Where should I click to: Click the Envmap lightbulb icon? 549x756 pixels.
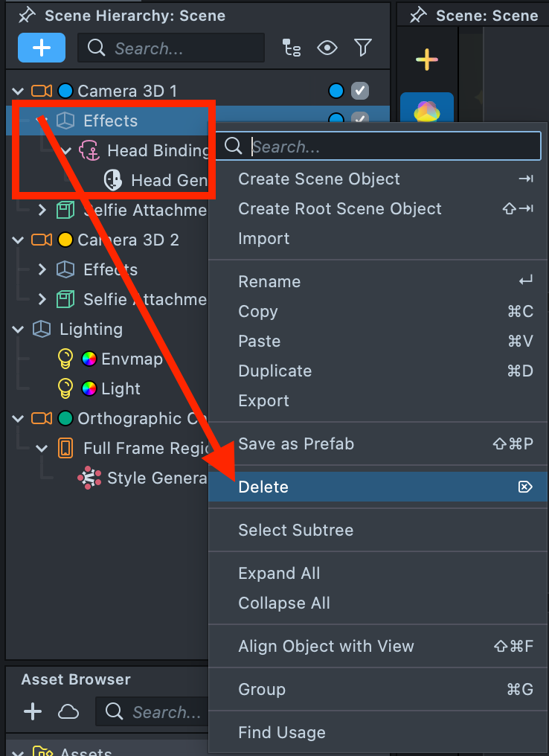coord(65,359)
